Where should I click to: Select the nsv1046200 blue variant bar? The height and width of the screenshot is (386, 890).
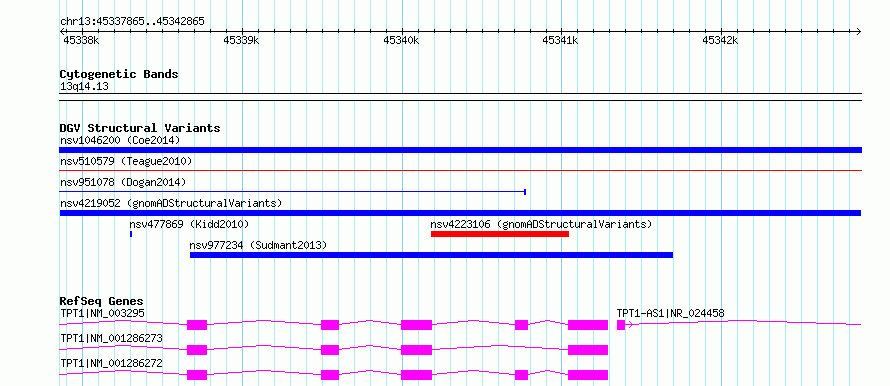pyautogui.click(x=460, y=150)
